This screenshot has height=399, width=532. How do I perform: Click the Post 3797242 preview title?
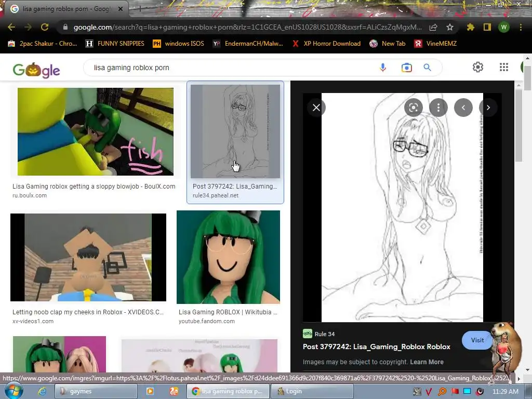(x=376, y=347)
